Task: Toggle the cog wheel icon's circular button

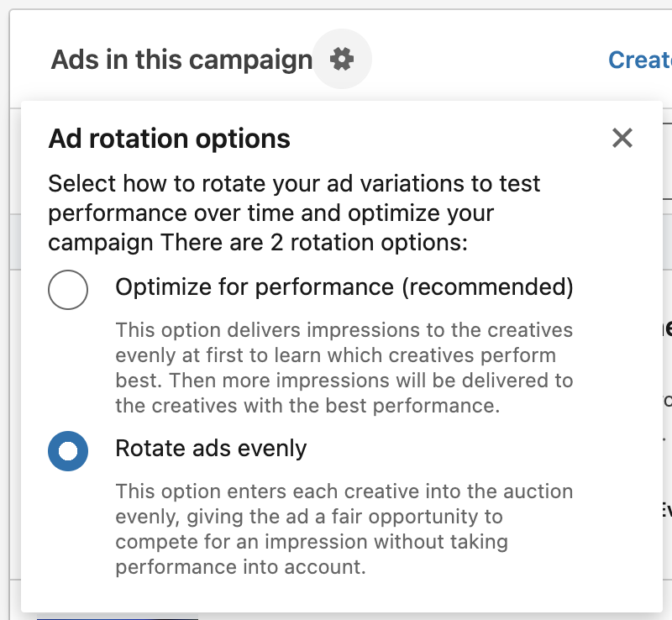Action: tap(342, 59)
